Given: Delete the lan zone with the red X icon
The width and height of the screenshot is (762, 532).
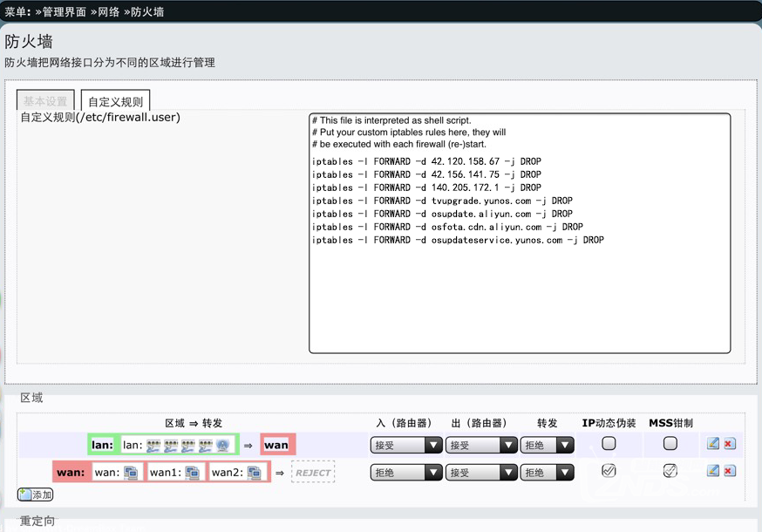Looking at the screenshot, I should (x=730, y=444).
